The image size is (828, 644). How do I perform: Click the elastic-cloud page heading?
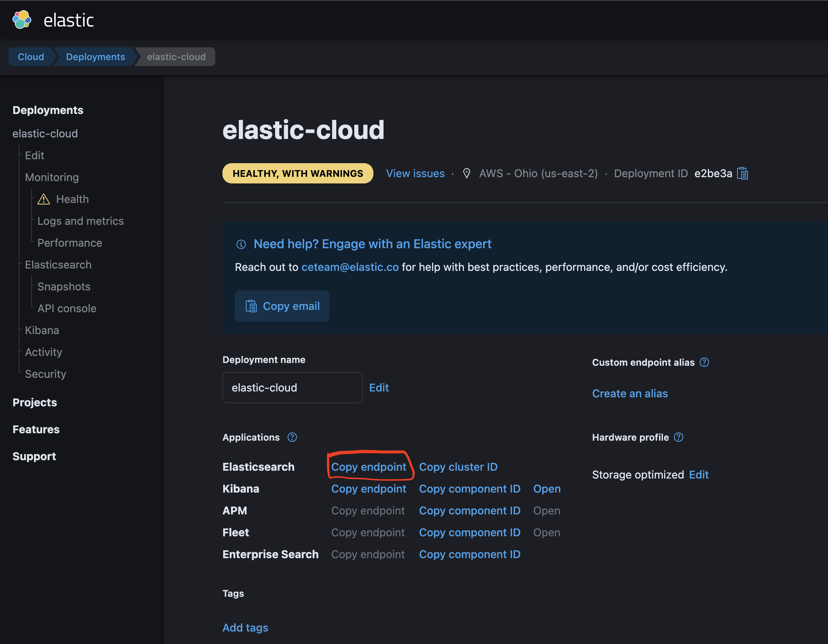[304, 130]
